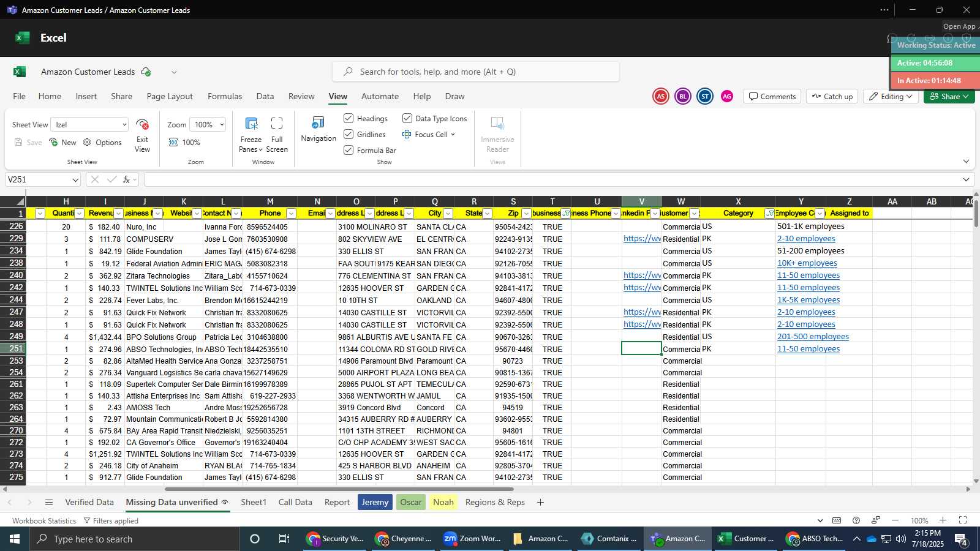Expand the Name Box dropdown
Image resolution: width=980 pixels, height=551 pixels.
click(x=75, y=179)
